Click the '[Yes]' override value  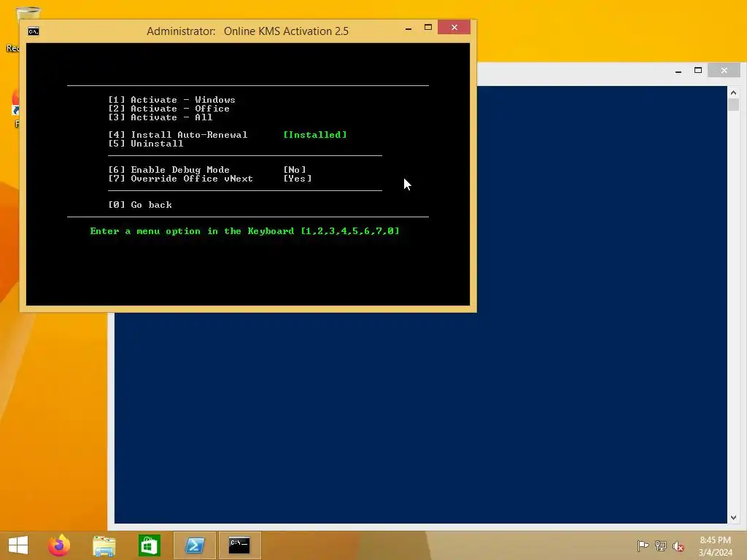click(x=298, y=179)
